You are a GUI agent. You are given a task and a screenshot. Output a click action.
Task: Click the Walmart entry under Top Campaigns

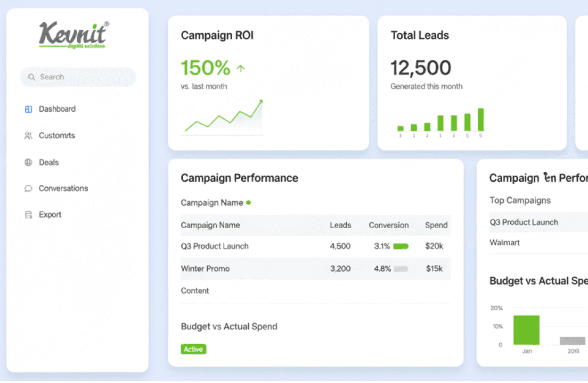point(504,243)
